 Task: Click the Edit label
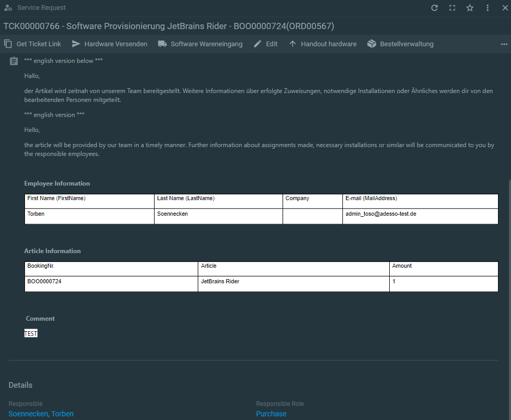coord(272,44)
